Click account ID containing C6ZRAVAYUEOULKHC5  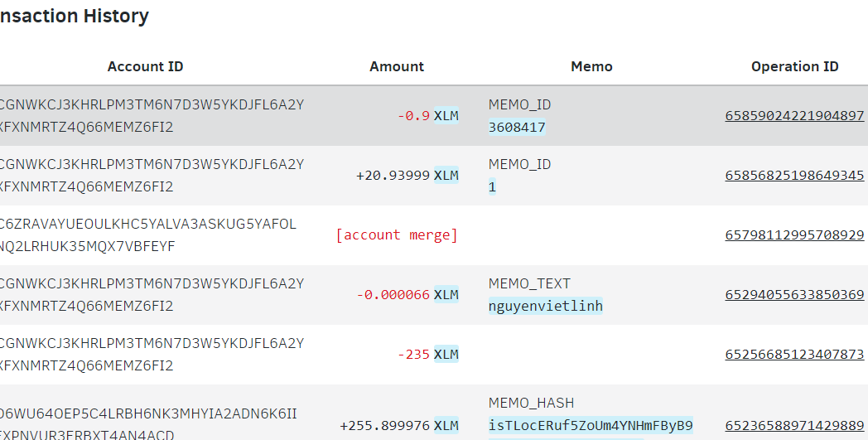(x=147, y=235)
